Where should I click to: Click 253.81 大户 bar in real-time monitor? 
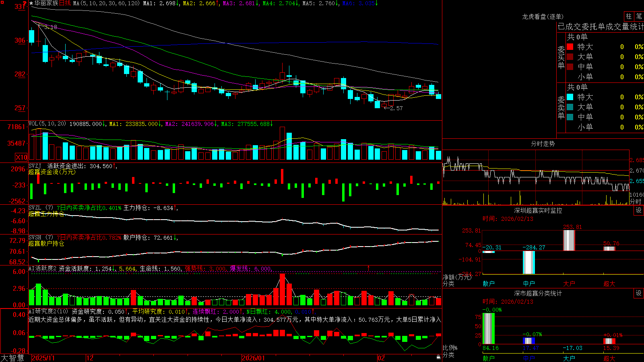click(569, 240)
